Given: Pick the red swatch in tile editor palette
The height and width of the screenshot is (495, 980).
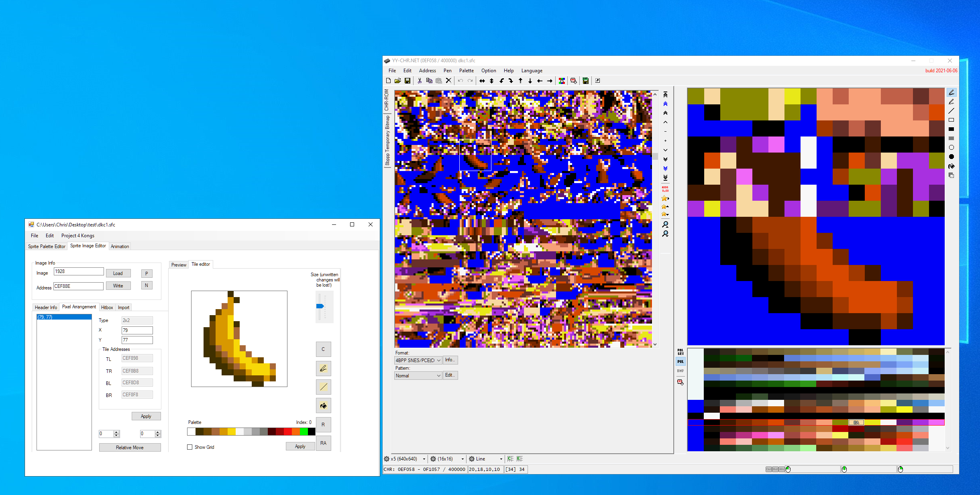Looking at the screenshot, I should [287, 432].
